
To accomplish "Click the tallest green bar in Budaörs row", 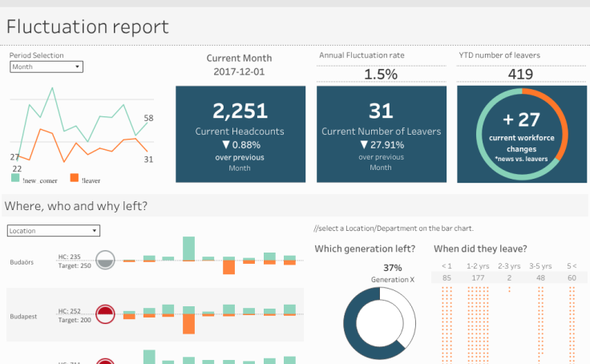I will 188,248.
